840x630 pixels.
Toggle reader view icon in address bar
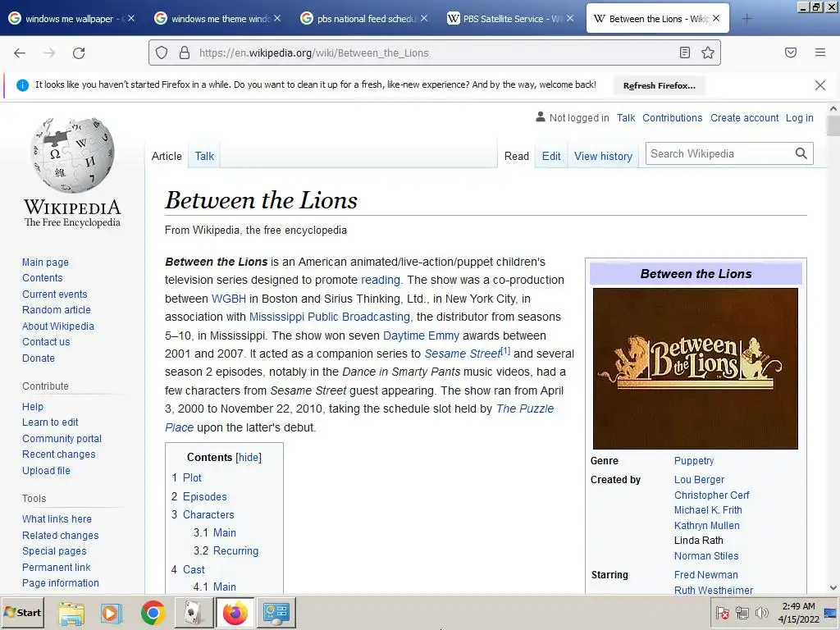tap(685, 52)
